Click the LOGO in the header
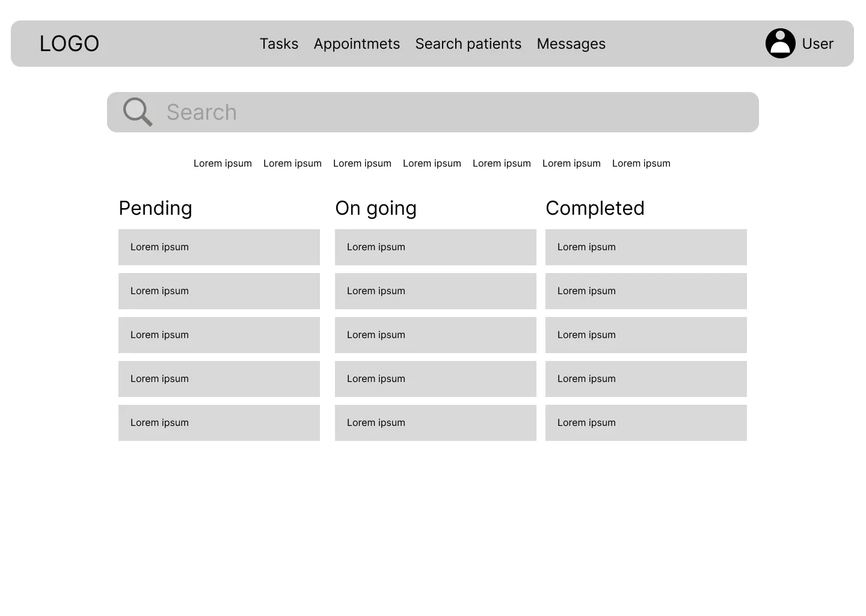The width and height of the screenshot is (866, 616). (x=69, y=43)
